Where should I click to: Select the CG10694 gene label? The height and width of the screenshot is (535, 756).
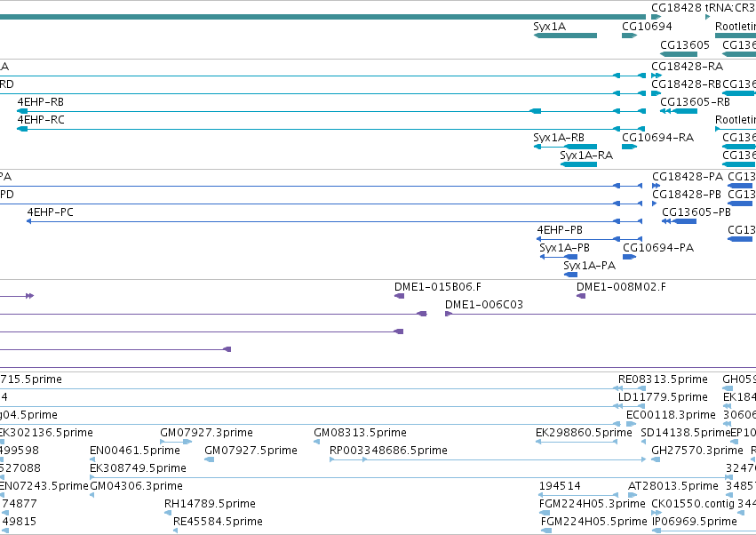point(647,27)
